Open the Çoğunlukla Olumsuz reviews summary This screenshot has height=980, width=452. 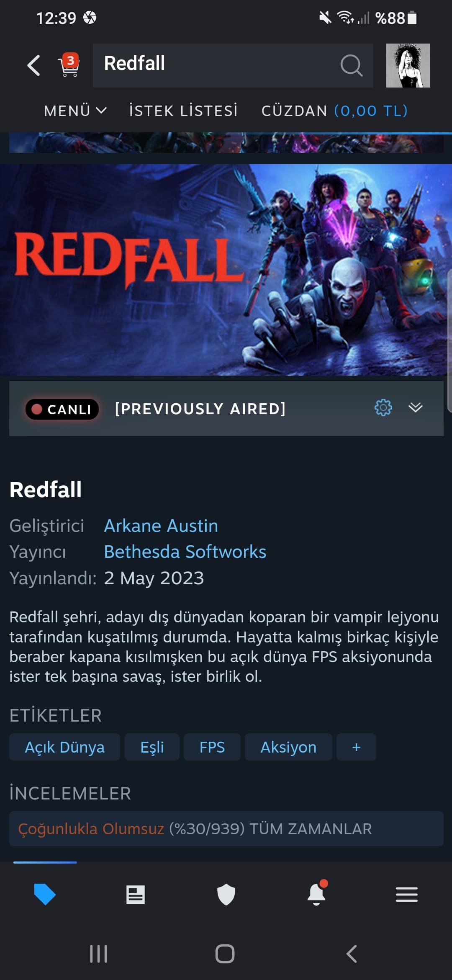226,829
